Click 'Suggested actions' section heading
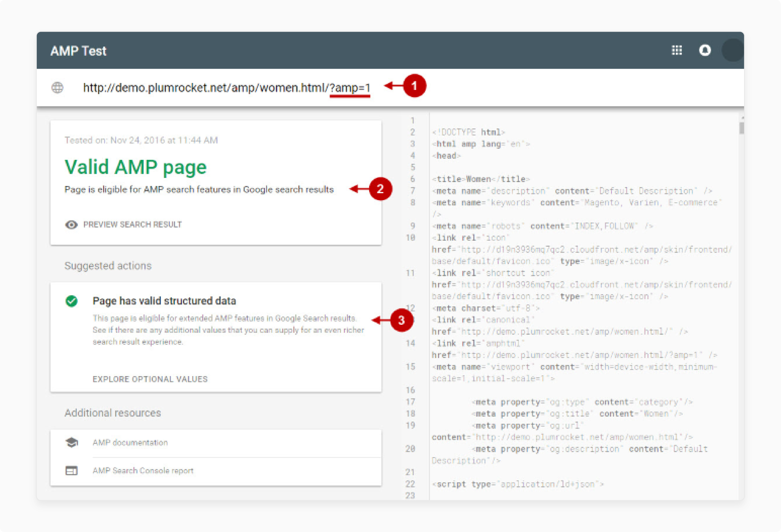The width and height of the screenshot is (781, 532). point(108,266)
